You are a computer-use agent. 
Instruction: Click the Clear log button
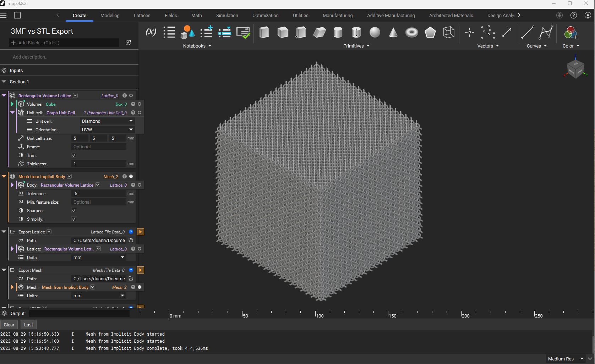[x=9, y=325]
